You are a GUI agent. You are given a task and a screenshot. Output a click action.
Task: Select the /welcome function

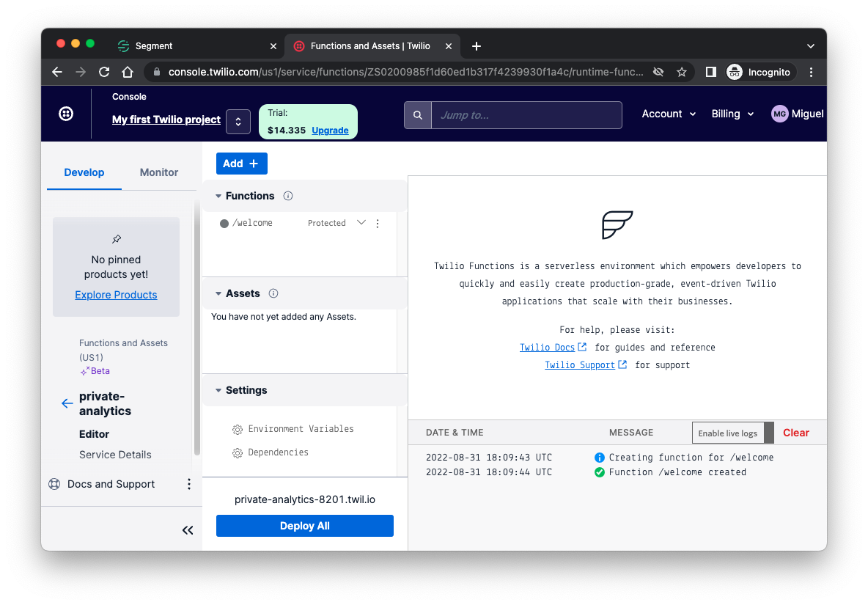pos(252,223)
